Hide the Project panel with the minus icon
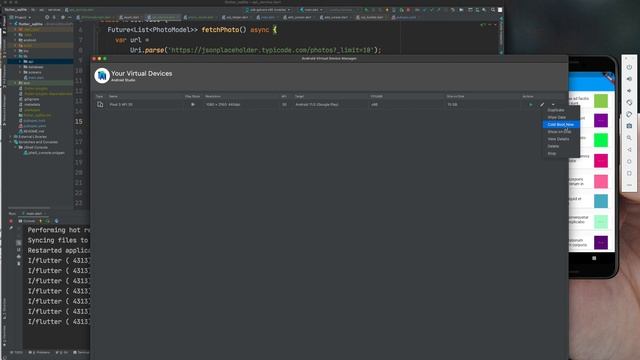The image size is (640, 360). (x=69, y=18)
